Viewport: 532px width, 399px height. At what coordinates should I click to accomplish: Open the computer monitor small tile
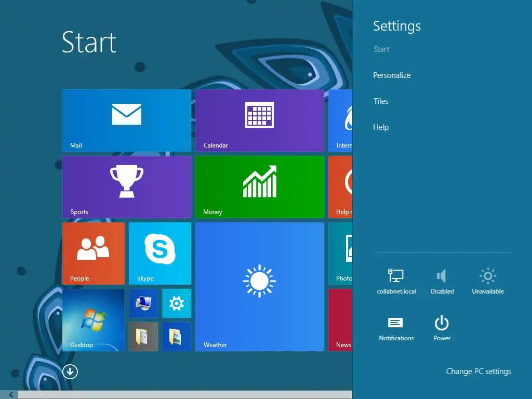point(143,303)
